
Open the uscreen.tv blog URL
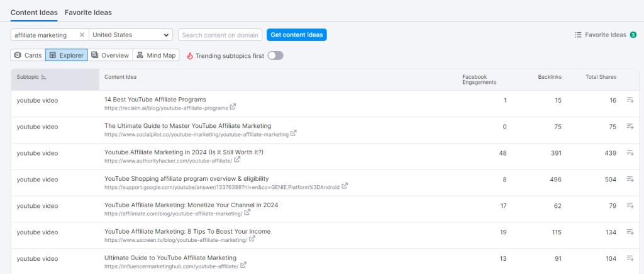click(176, 240)
